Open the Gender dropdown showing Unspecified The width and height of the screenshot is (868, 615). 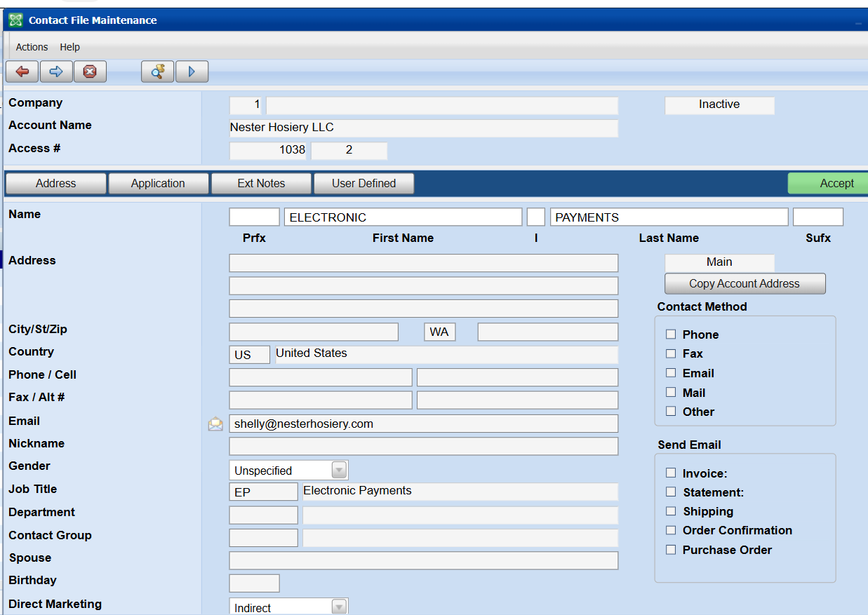288,470
